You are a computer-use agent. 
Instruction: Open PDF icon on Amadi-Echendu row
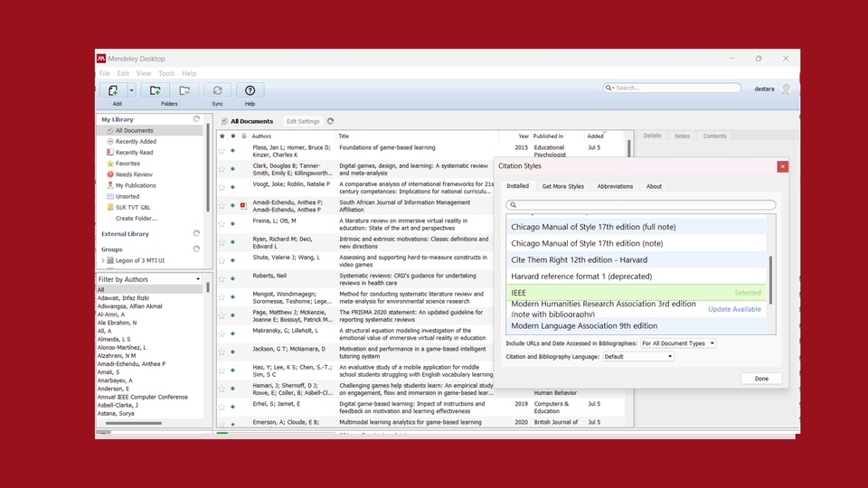(243, 205)
